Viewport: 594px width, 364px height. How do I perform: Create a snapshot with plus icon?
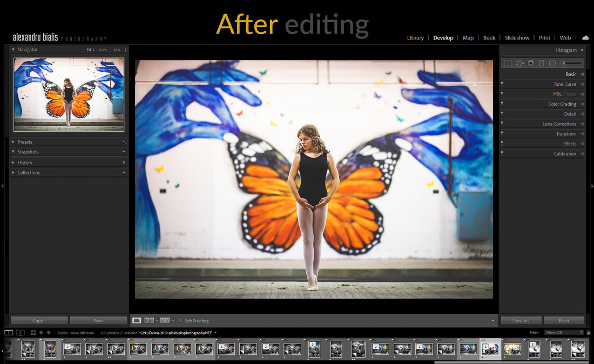pyautogui.click(x=124, y=152)
